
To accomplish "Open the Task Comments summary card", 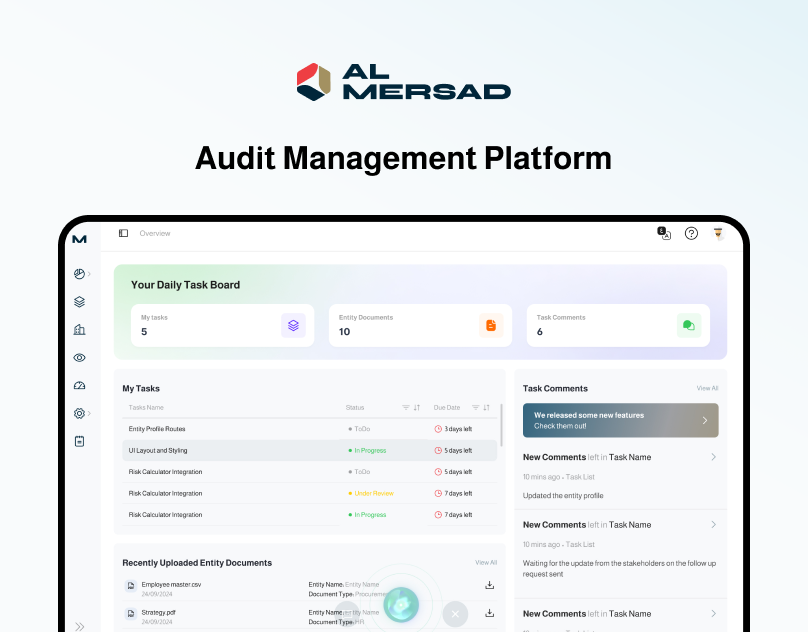I will 618,325.
